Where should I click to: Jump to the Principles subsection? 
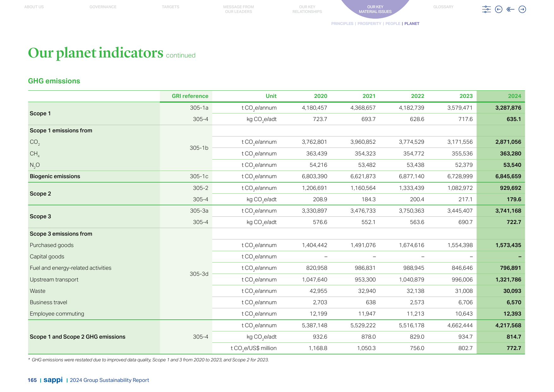click(x=342, y=24)
